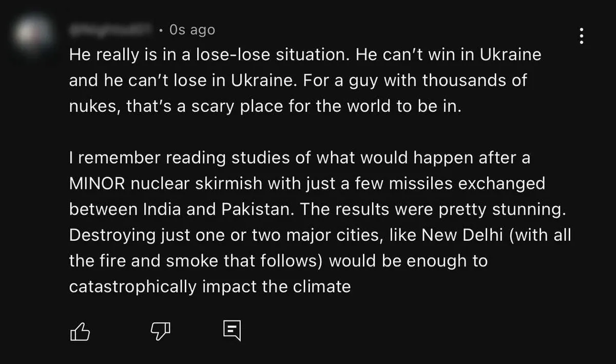This screenshot has height=364, width=616.
Task: Click the capitalized word "MINOR"
Action: point(95,184)
